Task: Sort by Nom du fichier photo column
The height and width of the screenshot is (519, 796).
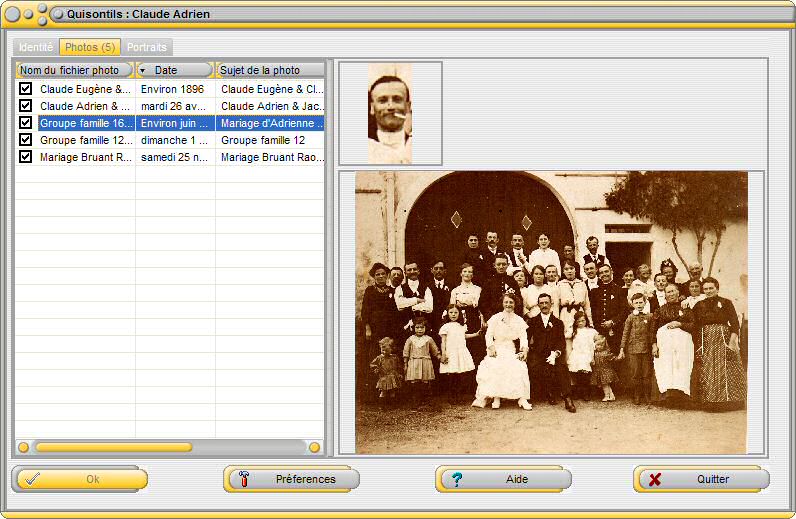Action: click(x=74, y=70)
